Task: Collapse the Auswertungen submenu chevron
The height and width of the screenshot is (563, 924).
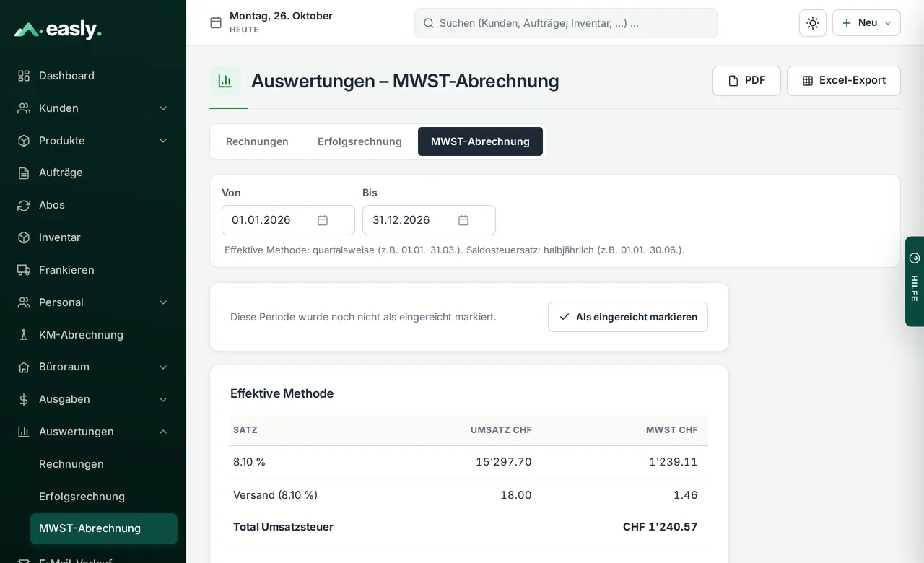Action: coord(163,432)
